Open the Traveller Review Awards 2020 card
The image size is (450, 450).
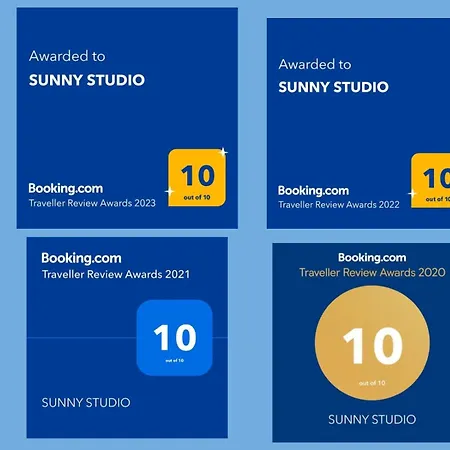361,343
